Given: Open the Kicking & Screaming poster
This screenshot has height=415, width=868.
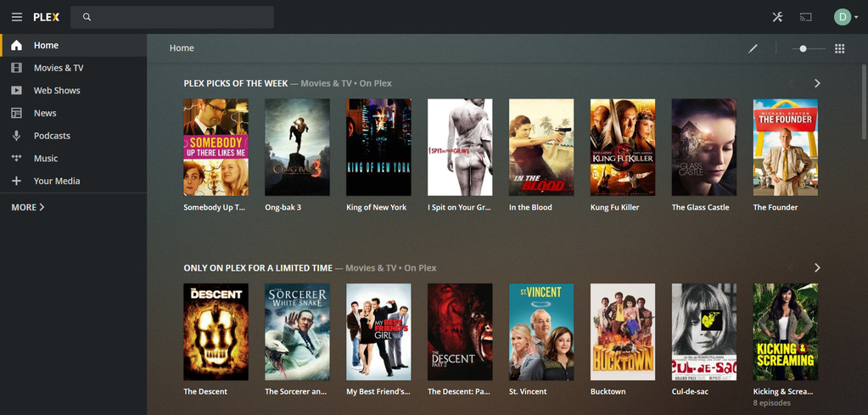Looking at the screenshot, I should [x=786, y=332].
